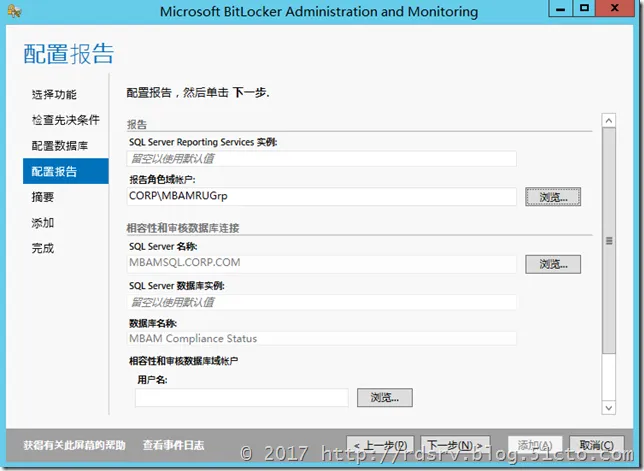Maximize the MBAM setup window
The height and width of the screenshot is (471, 644).
point(584,9)
